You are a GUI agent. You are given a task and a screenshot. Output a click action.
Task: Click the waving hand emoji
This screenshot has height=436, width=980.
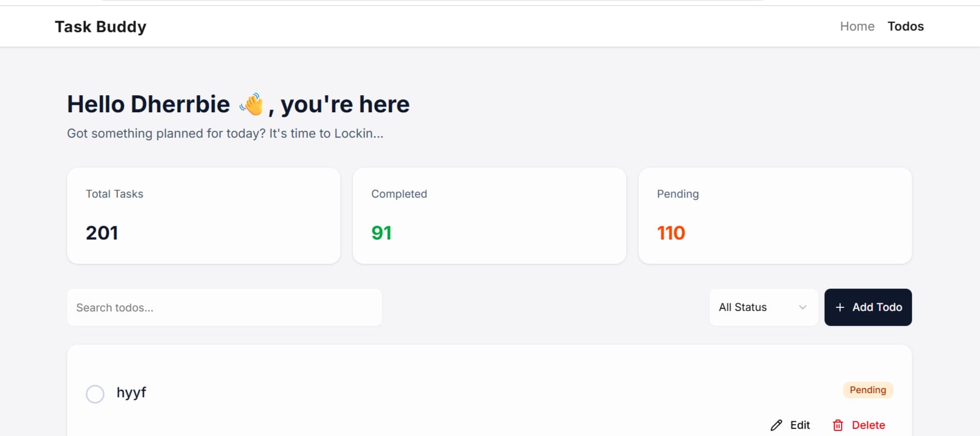[252, 104]
